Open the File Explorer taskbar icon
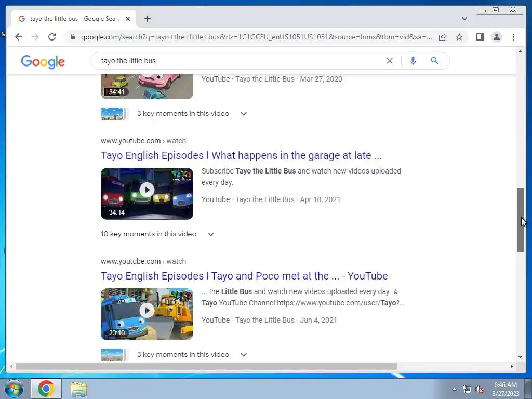The width and height of the screenshot is (532, 399). point(78,389)
